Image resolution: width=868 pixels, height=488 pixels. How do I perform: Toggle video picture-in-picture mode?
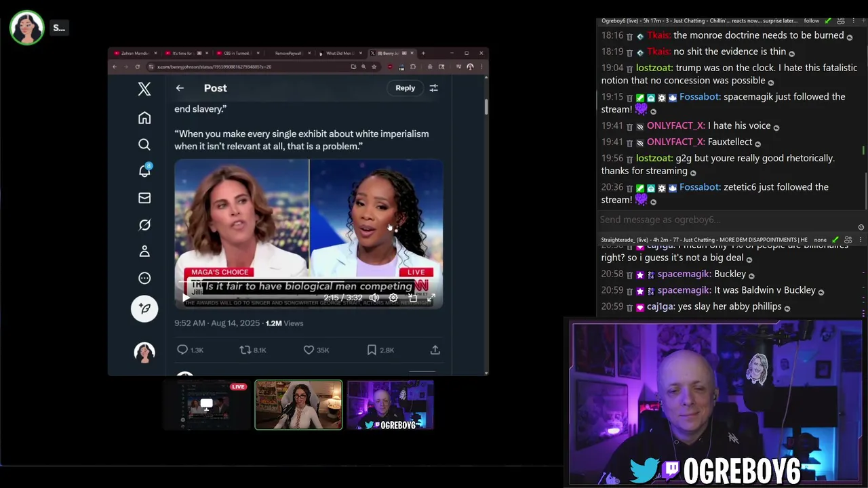click(412, 298)
